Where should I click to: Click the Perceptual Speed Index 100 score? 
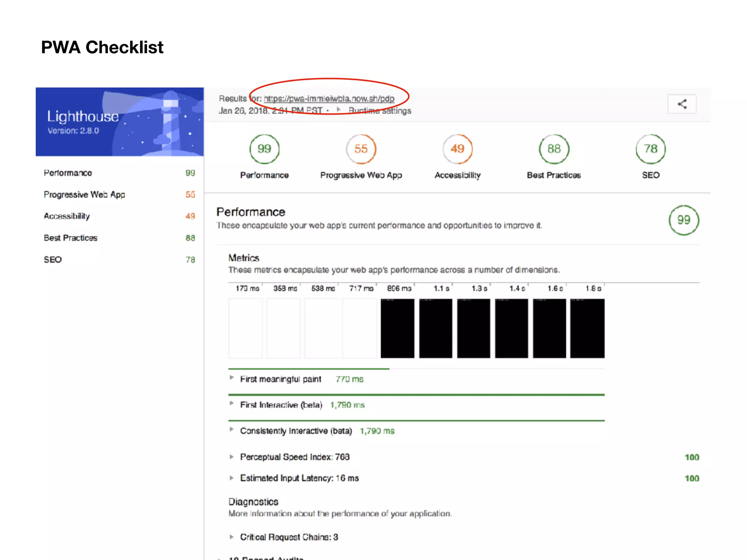692,457
